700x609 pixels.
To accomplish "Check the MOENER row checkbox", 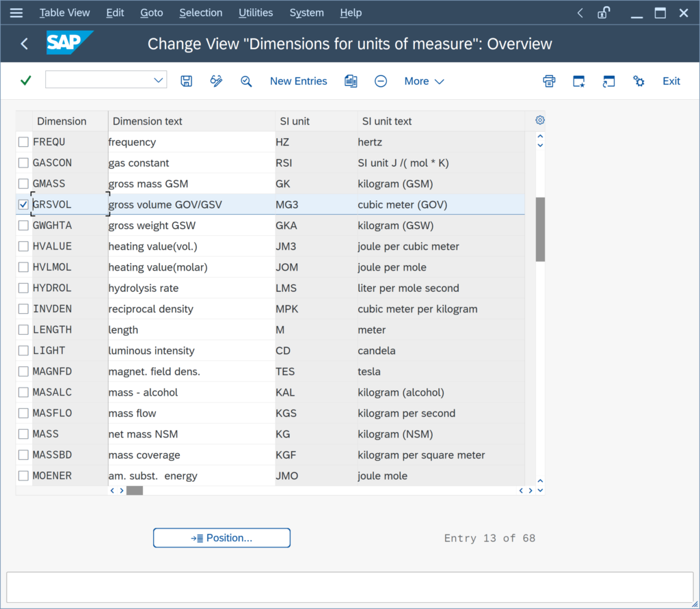I will (x=23, y=476).
